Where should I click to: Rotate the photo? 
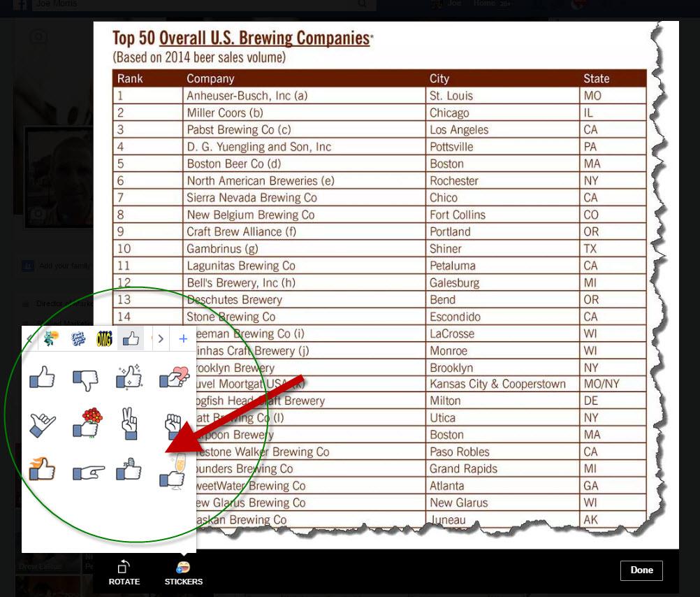tap(124, 573)
